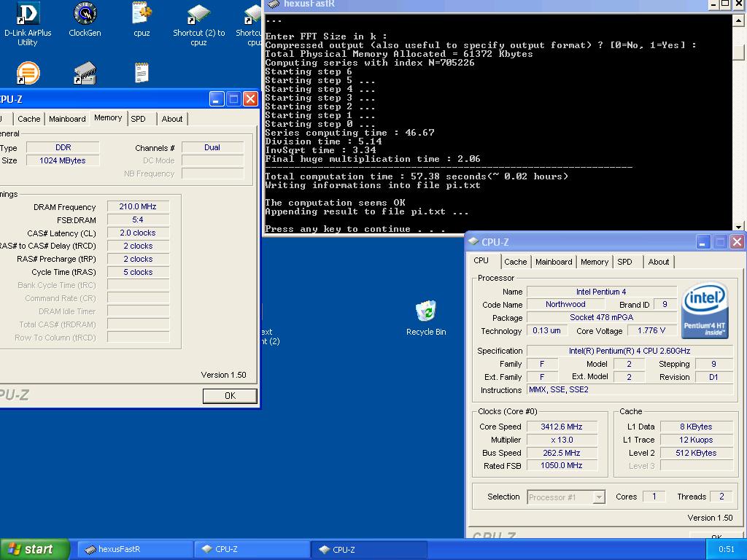Open About tab in left CPU-Z window
Screen dimensions: 747x560
click(x=172, y=119)
